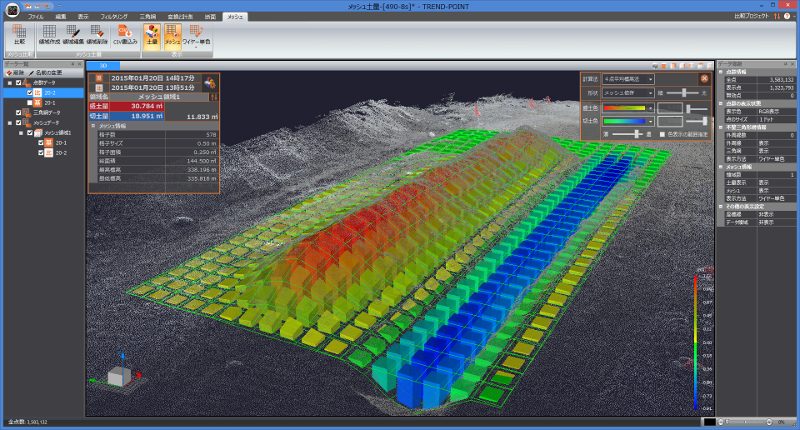The image size is (800, 430).
Task: Open the 計算法 calculation method dropdown
Action: click(628, 79)
